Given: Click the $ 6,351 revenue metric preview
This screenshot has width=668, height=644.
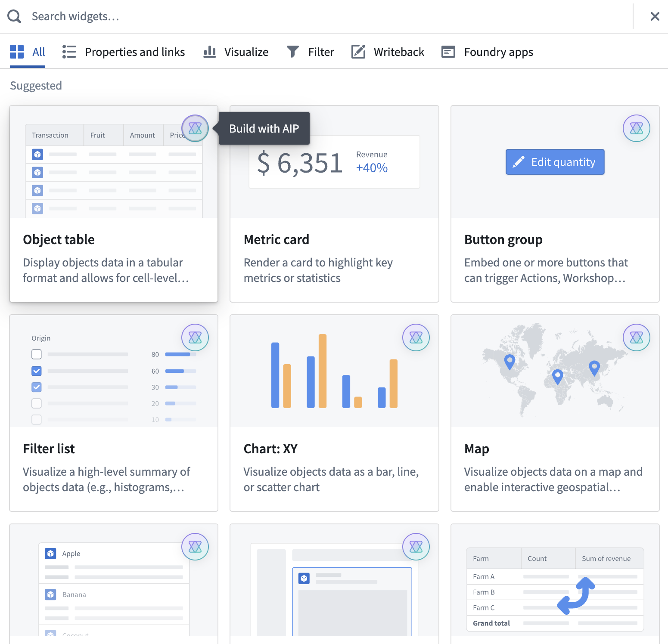Looking at the screenshot, I should [334, 162].
